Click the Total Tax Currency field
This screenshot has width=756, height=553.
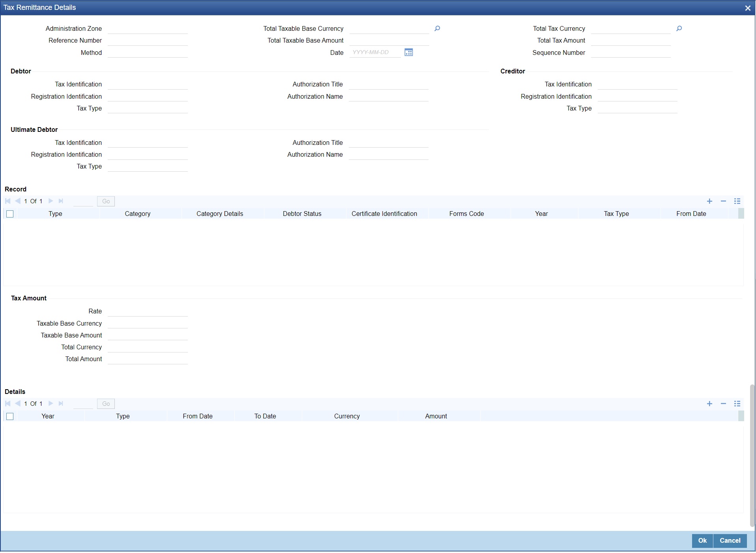631,28
